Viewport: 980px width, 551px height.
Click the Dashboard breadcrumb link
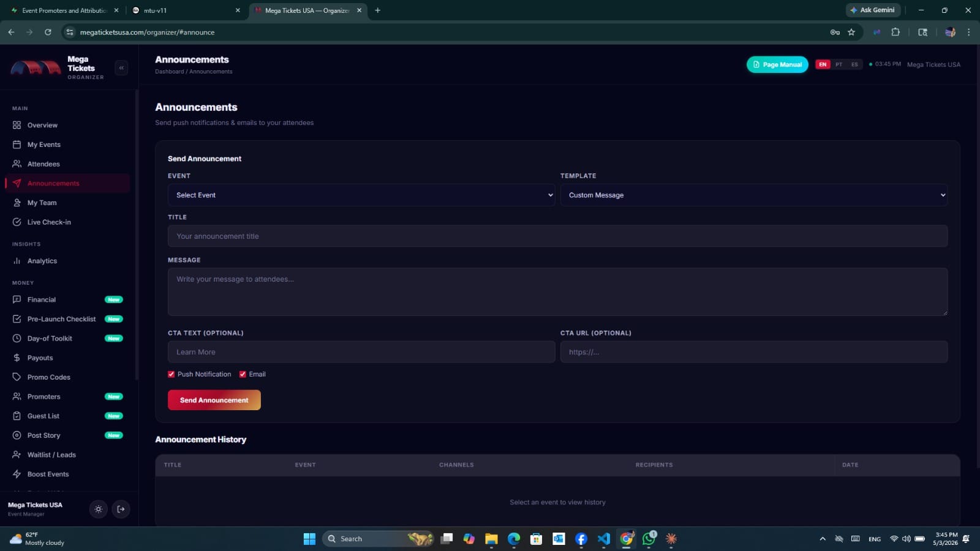[169, 72]
